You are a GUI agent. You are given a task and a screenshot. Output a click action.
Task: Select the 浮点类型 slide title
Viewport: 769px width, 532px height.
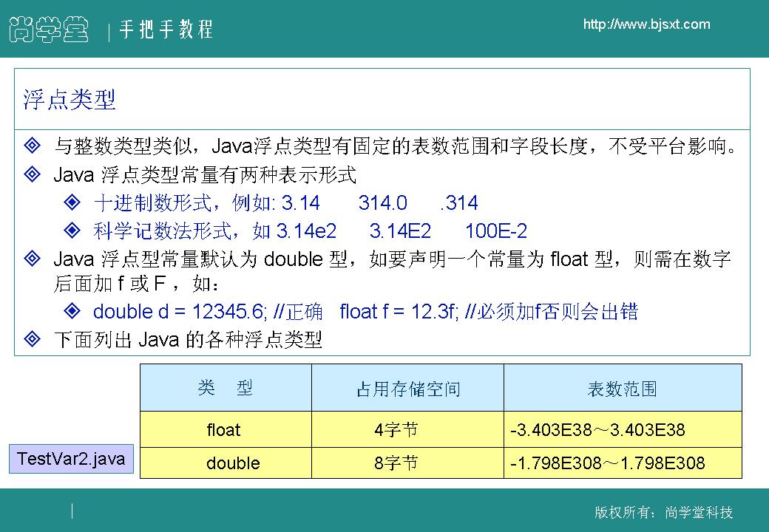click(x=70, y=100)
